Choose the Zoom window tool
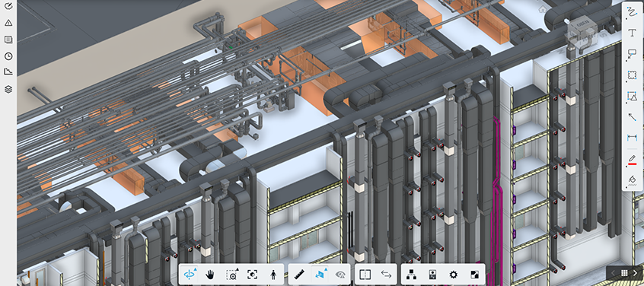The image size is (644, 286). pyautogui.click(x=232, y=275)
